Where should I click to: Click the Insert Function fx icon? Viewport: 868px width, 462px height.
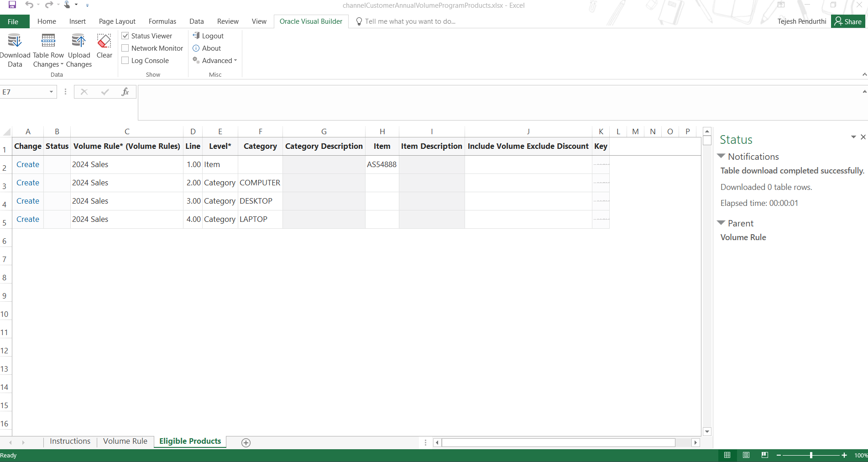tap(125, 92)
